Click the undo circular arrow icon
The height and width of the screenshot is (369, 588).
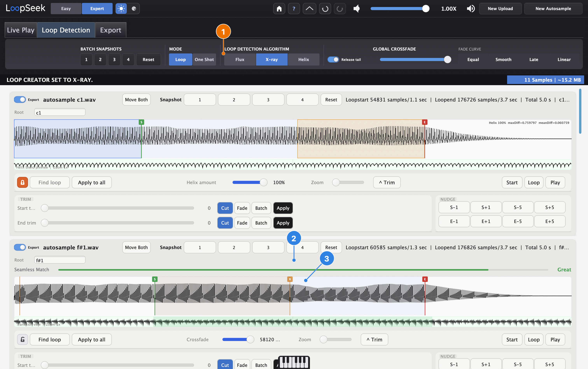[325, 9]
